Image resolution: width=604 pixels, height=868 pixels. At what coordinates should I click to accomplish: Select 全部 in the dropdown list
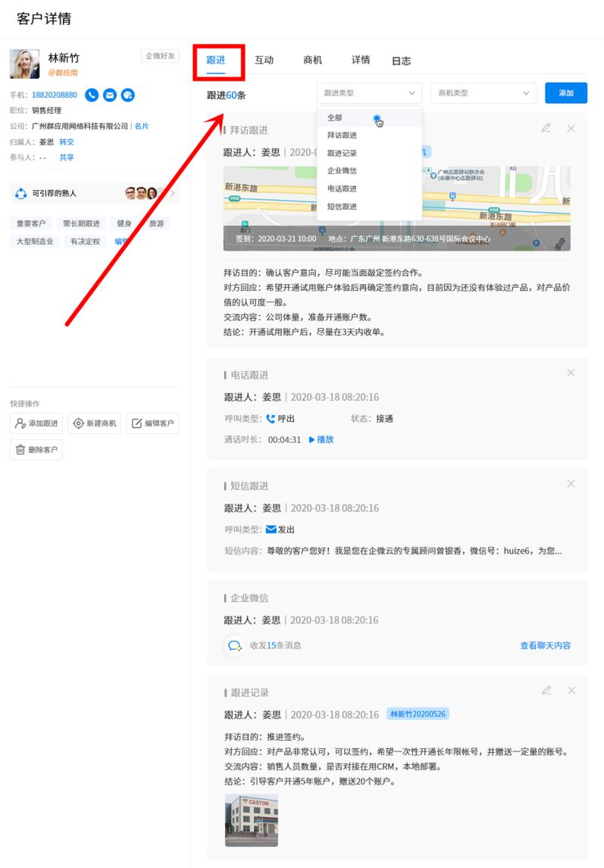[x=369, y=118]
